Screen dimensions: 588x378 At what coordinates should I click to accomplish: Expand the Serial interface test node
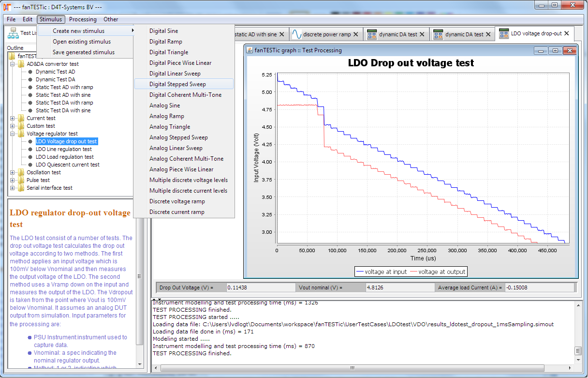click(x=13, y=188)
